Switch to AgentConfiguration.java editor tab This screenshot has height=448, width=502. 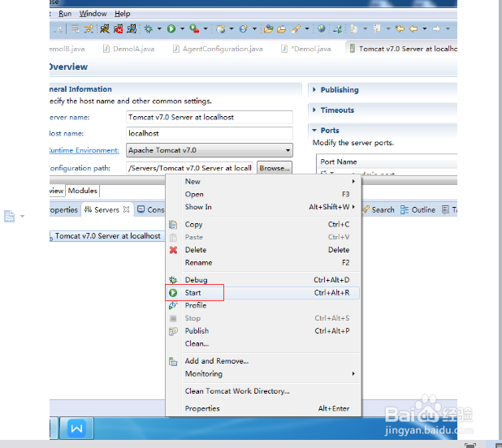(218, 49)
